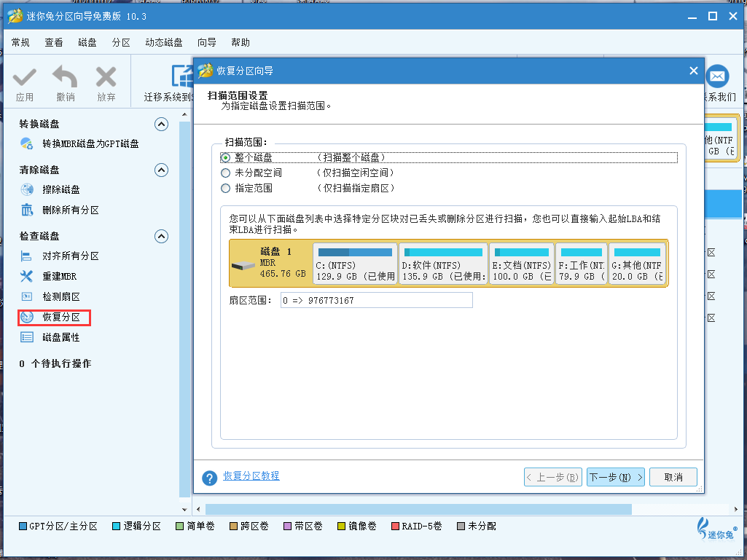Click the 磁盘 1 MBR 465.76 GB label
This screenshot has height=560, width=747.
(283, 263)
